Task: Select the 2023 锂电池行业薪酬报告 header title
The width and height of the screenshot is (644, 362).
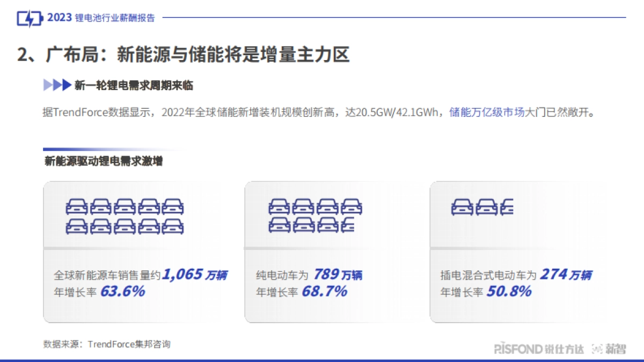Action: pos(102,17)
